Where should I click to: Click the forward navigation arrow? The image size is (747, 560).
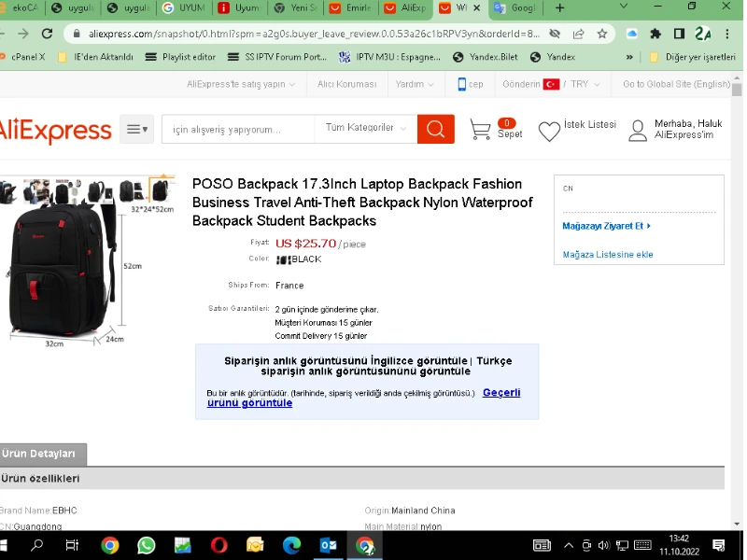click(22, 34)
